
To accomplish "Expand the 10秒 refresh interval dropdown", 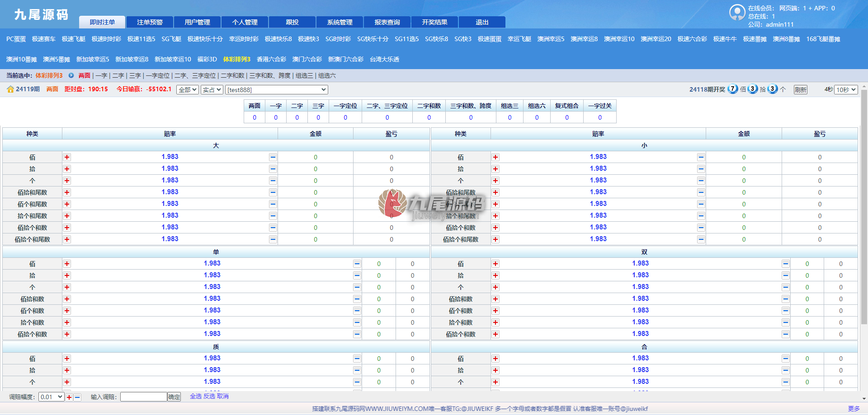I will [x=846, y=90].
